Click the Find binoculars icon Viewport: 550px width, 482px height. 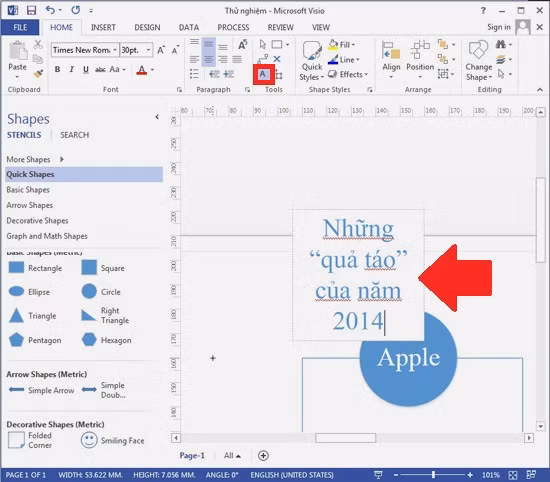click(501, 45)
